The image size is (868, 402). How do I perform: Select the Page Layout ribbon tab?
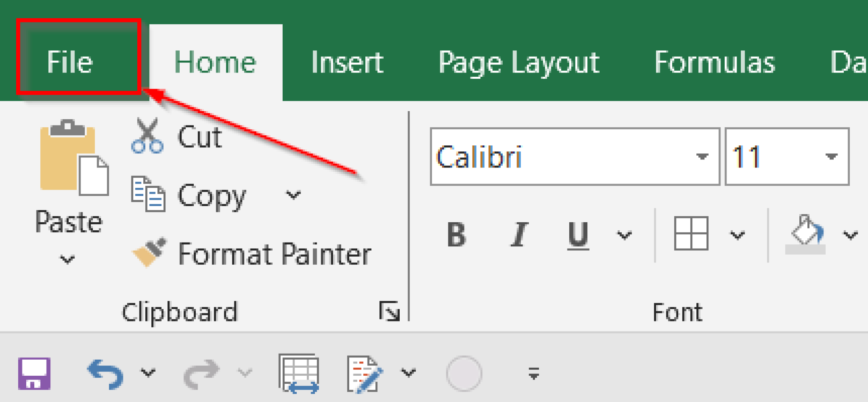[x=518, y=62]
